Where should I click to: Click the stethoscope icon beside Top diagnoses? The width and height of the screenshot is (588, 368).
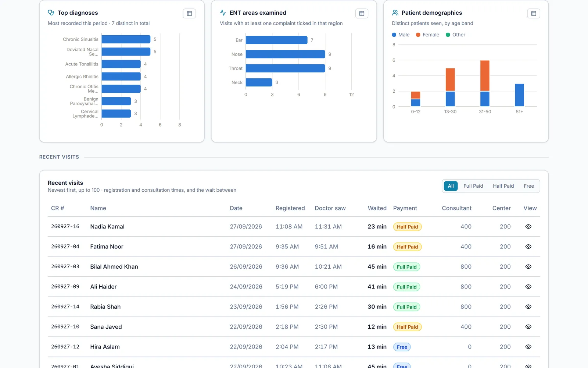click(51, 13)
